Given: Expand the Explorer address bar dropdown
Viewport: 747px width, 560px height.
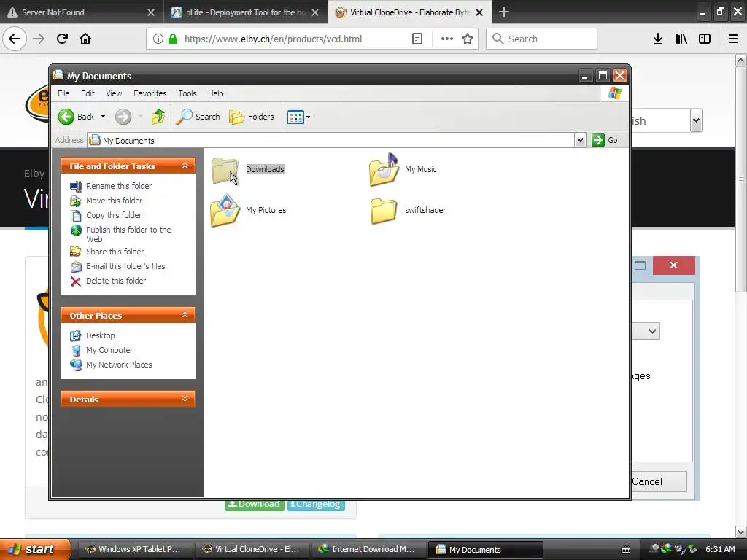Looking at the screenshot, I should (x=580, y=140).
